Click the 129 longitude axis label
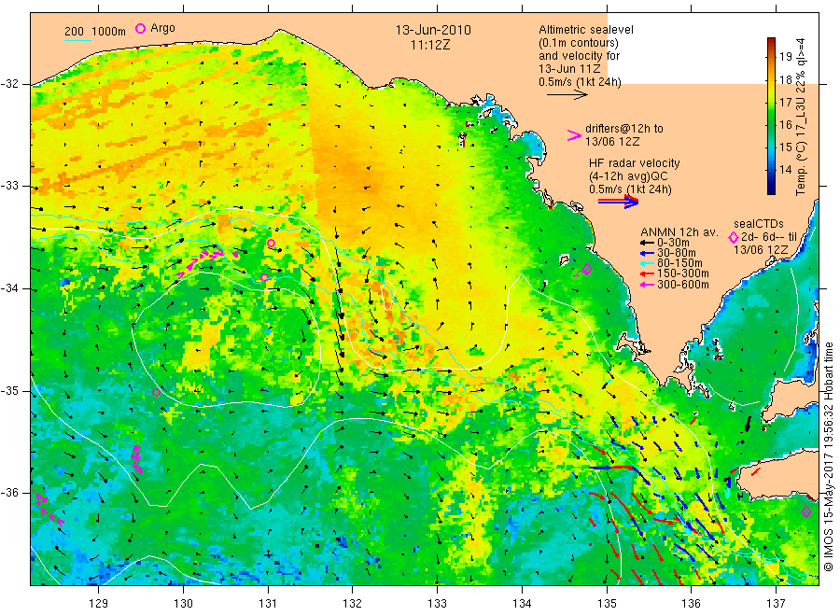This screenshot has width=840, height=616. [x=99, y=604]
